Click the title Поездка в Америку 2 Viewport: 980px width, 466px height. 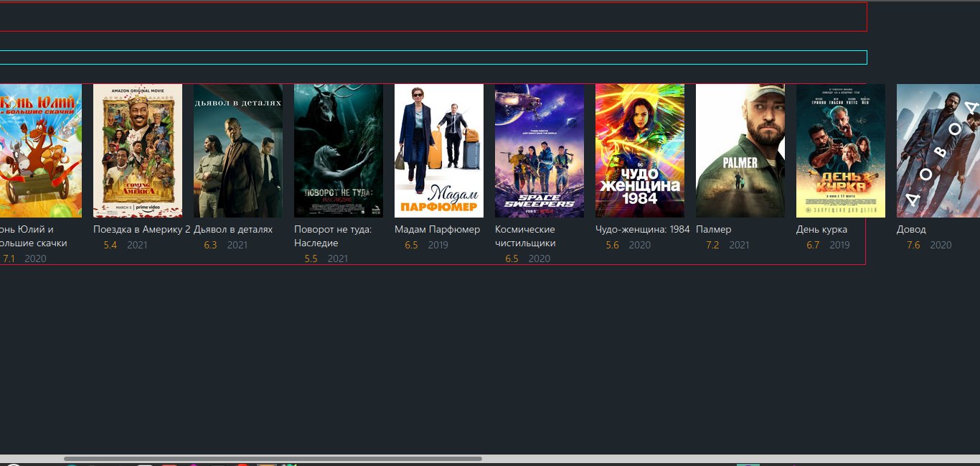click(142, 230)
